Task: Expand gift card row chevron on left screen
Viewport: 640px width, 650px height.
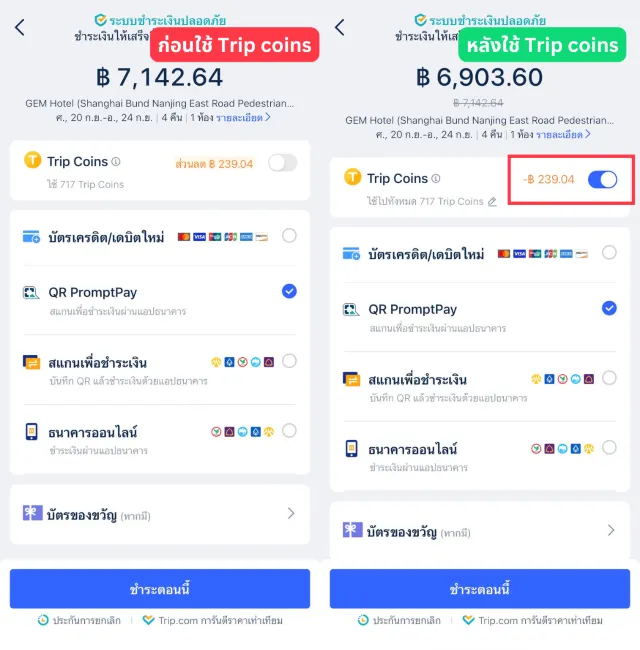Action: [x=291, y=514]
